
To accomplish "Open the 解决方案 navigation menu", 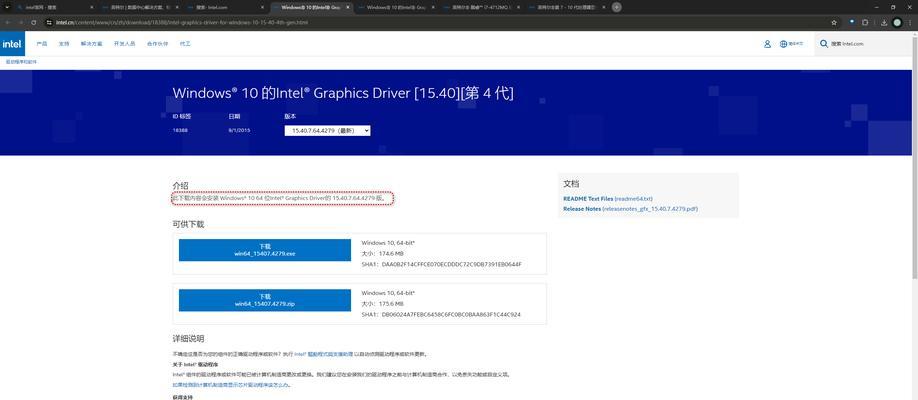I will click(x=91, y=44).
